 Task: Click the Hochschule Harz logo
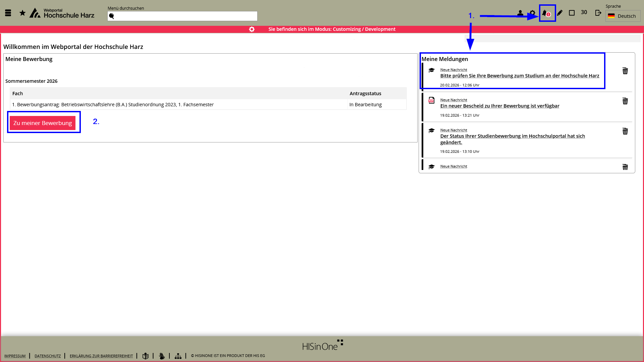point(62,13)
